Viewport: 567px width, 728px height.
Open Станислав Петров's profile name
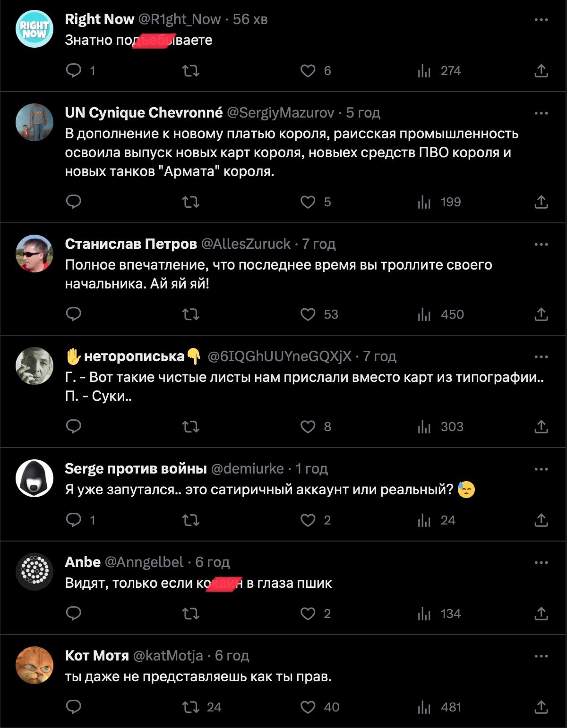click(x=131, y=244)
